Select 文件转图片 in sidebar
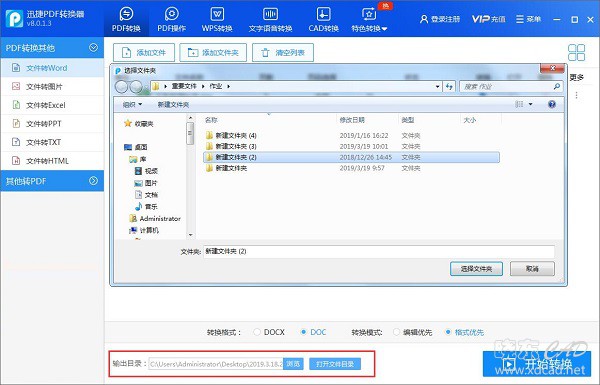The height and width of the screenshot is (385, 600). tap(52, 86)
